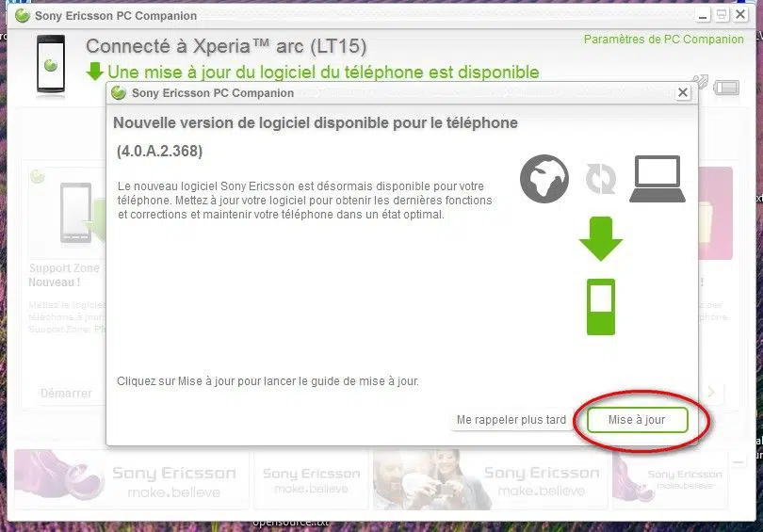Click the right chevron arrow beside dialog
Viewport: 763px width, 532px height.
point(711,392)
